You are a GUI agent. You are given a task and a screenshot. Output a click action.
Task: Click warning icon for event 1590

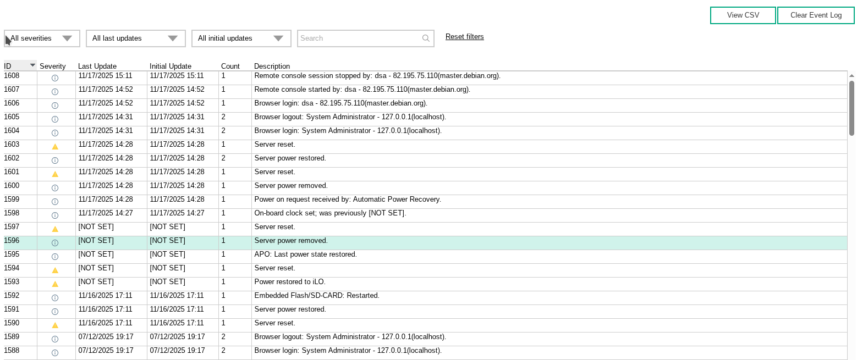[55, 325]
